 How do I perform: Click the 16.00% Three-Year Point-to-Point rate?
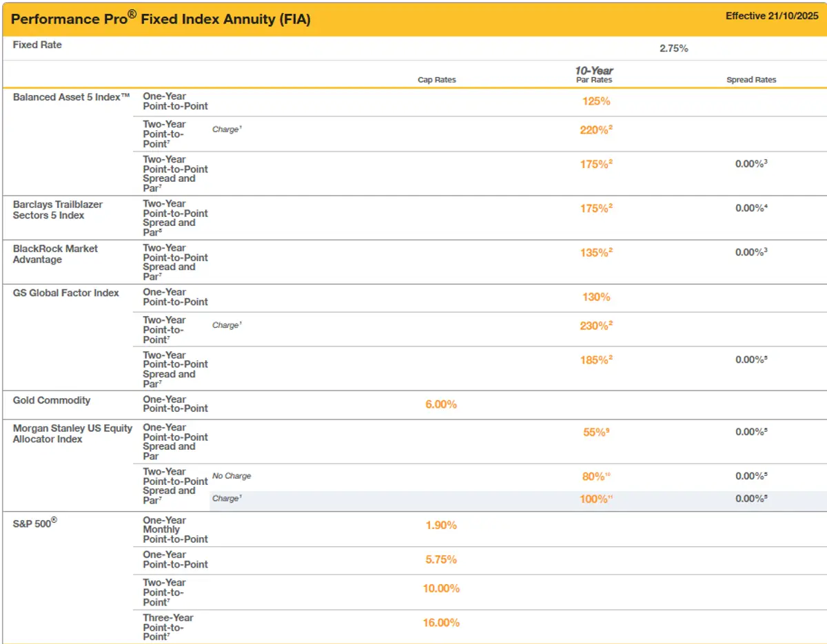click(440, 622)
